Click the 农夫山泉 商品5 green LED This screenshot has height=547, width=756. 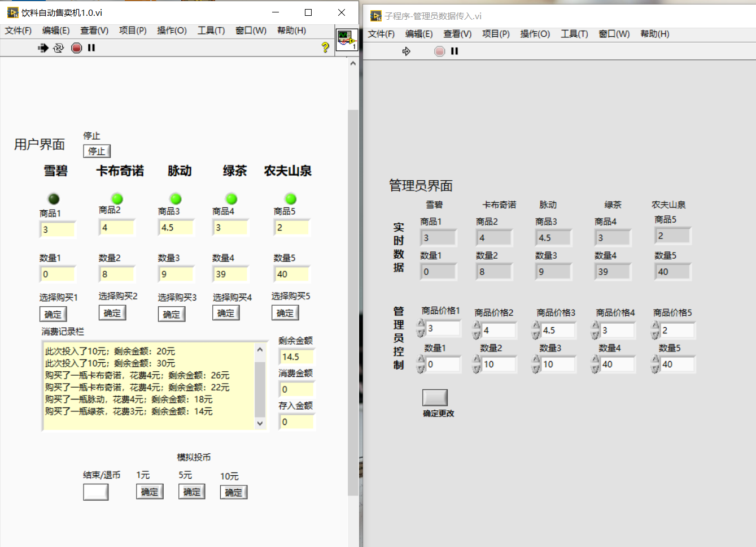291,199
